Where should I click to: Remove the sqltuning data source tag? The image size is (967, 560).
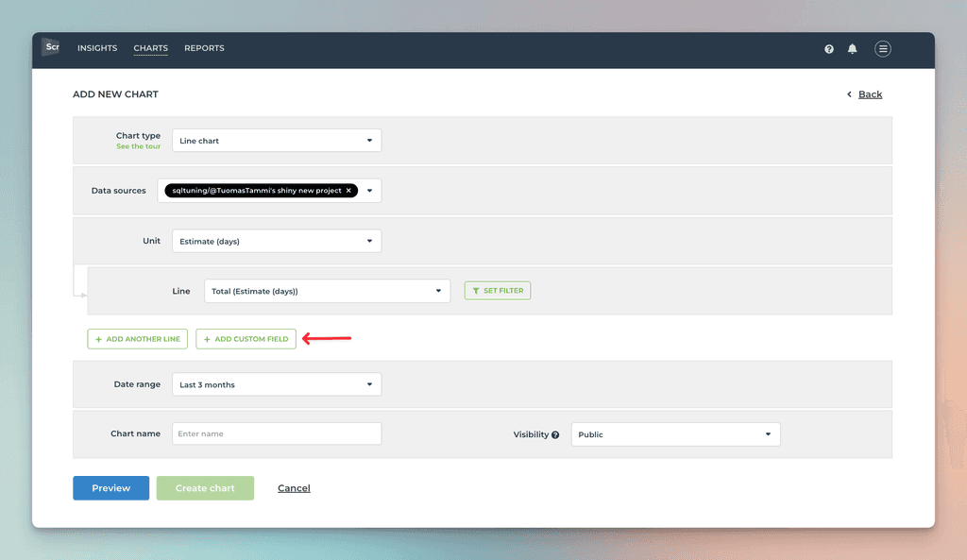point(348,189)
